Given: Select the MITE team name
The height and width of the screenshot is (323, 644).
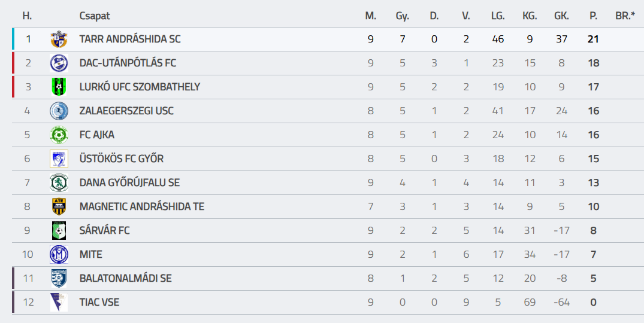Looking at the screenshot, I should pos(91,255).
